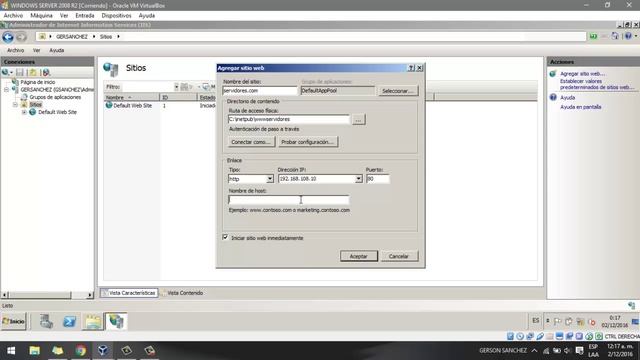Click the Aceptar button
Image resolution: width=640 pixels, height=360 pixels.
tap(359, 256)
